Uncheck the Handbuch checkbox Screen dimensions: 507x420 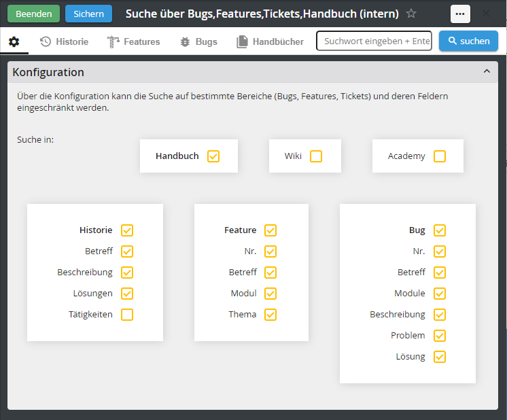[x=213, y=156]
